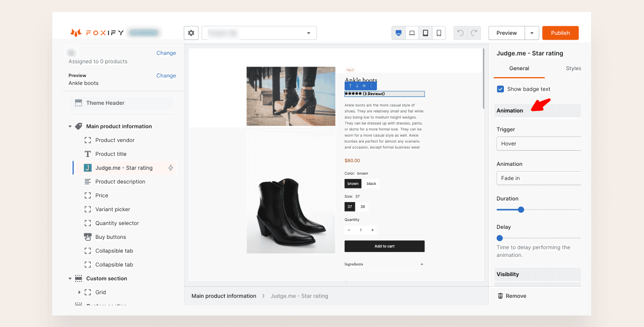Open the Styles tab

(x=573, y=69)
